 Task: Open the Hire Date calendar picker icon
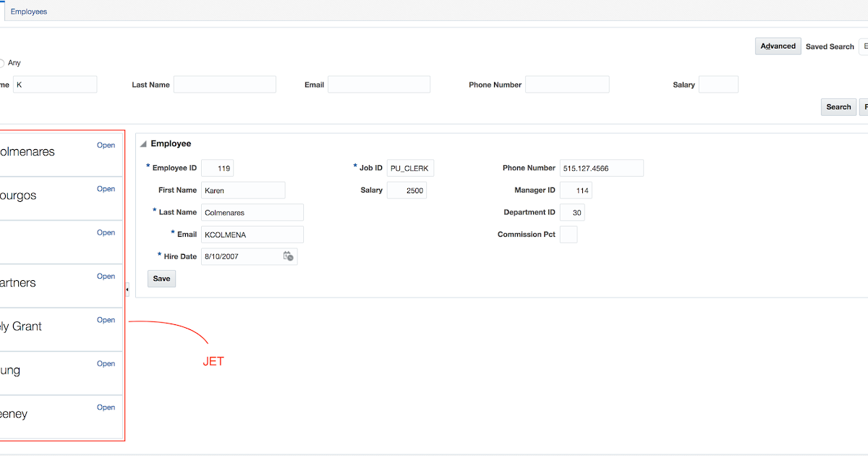pos(288,256)
